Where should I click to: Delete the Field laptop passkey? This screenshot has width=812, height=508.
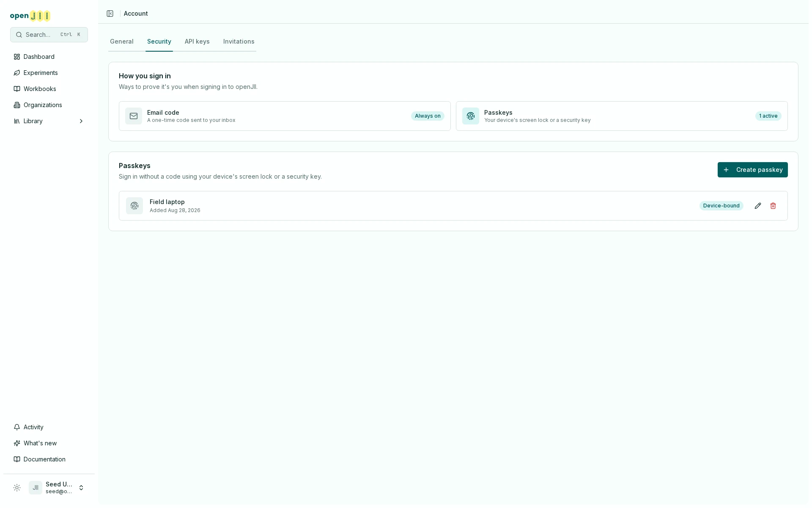(x=773, y=206)
